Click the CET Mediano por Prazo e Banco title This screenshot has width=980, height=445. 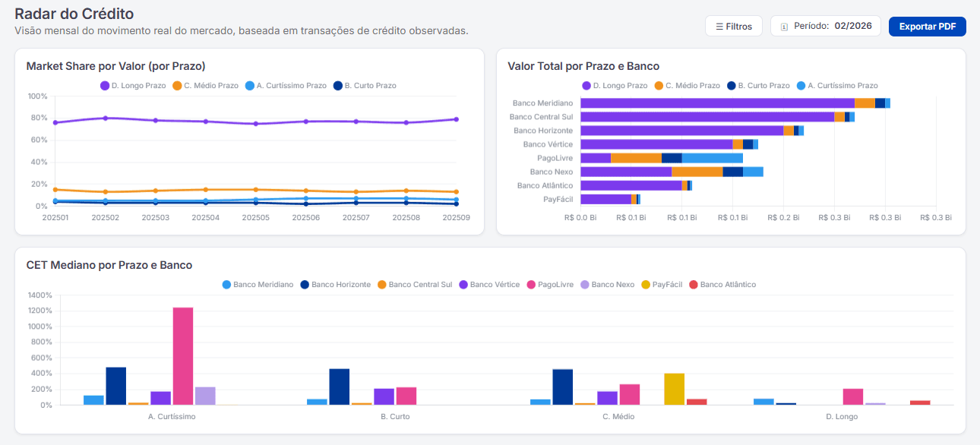coord(109,265)
